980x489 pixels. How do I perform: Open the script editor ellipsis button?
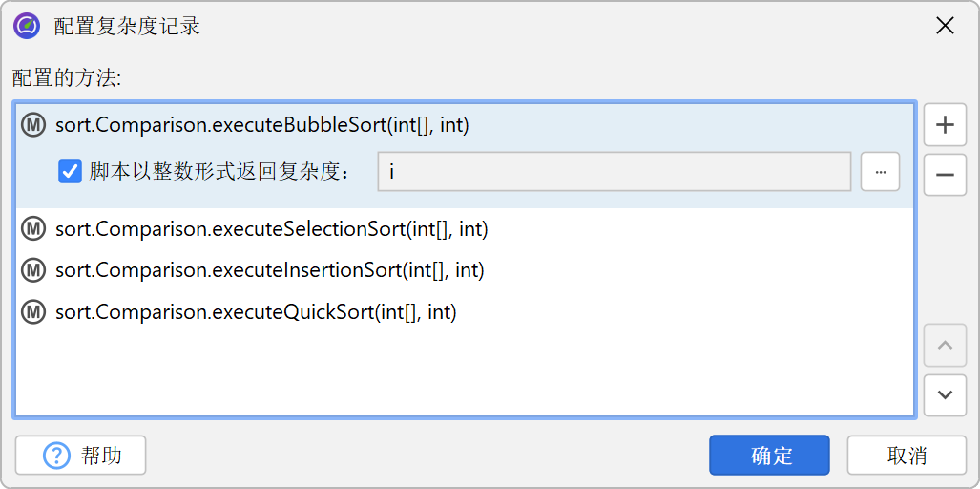(880, 172)
